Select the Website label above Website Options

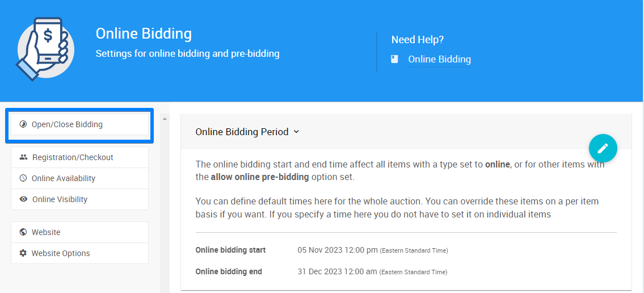tap(46, 232)
